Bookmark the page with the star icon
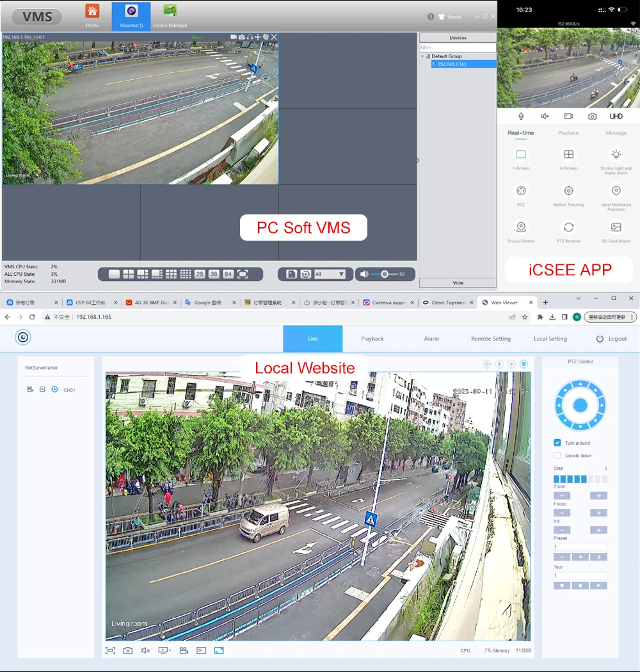 pos(525,317)
